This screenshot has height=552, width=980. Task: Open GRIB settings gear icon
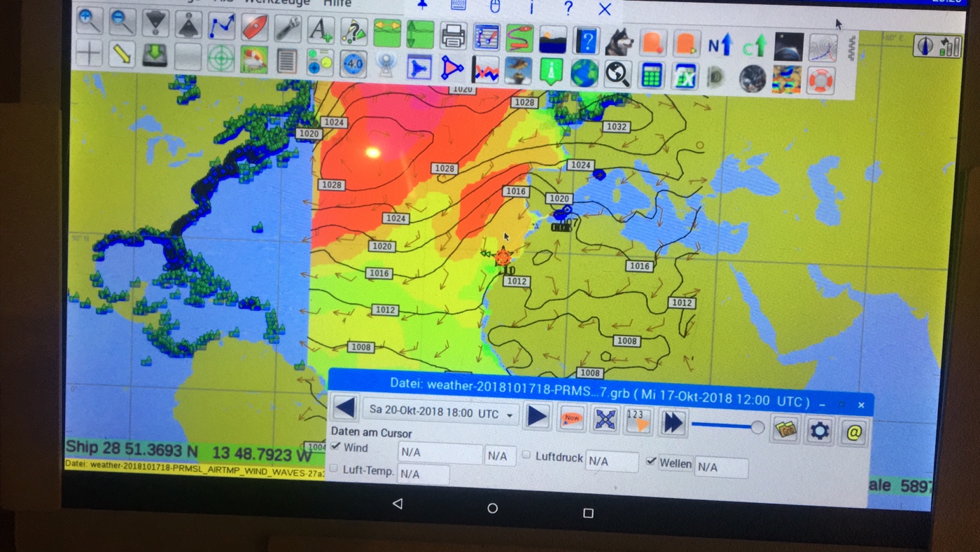click(x=819, y=431)
